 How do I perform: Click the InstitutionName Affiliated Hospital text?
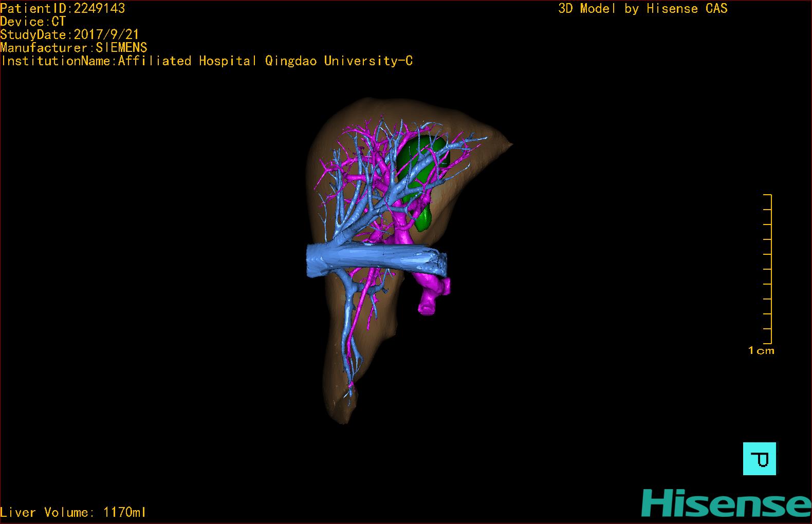point(207,61)
